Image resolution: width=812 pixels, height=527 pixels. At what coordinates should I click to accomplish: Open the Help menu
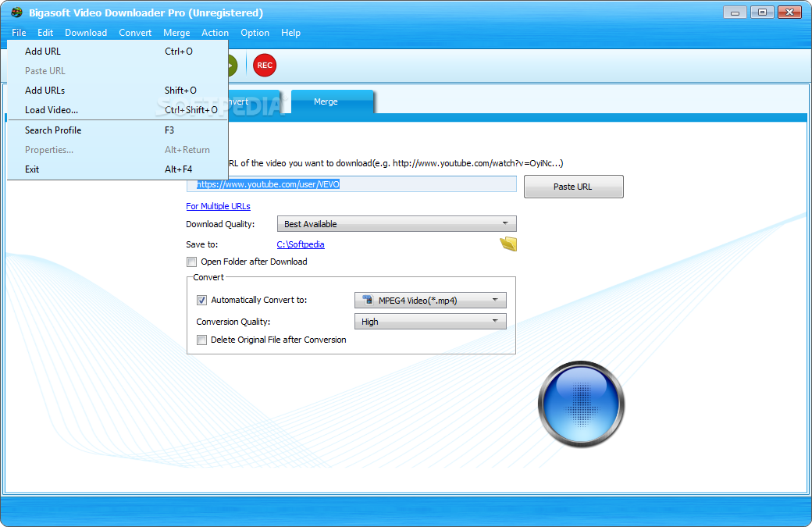290,33
